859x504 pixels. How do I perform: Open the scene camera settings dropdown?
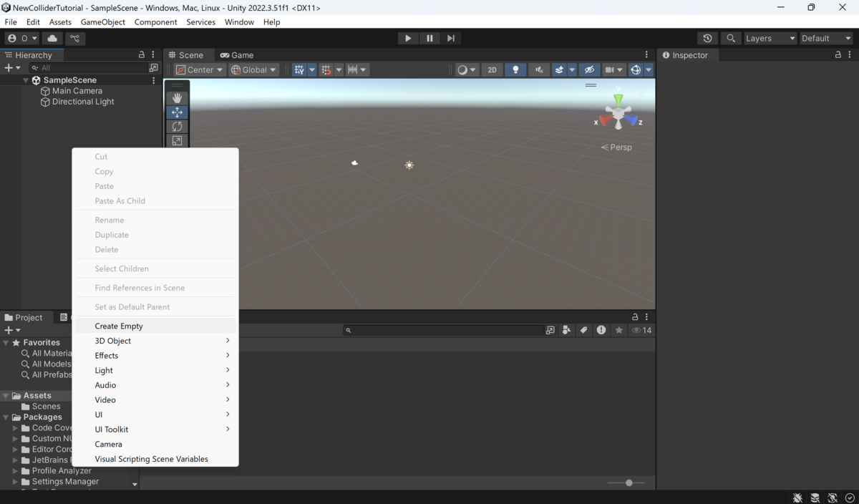pyautogui.click(x=614, y=69)
